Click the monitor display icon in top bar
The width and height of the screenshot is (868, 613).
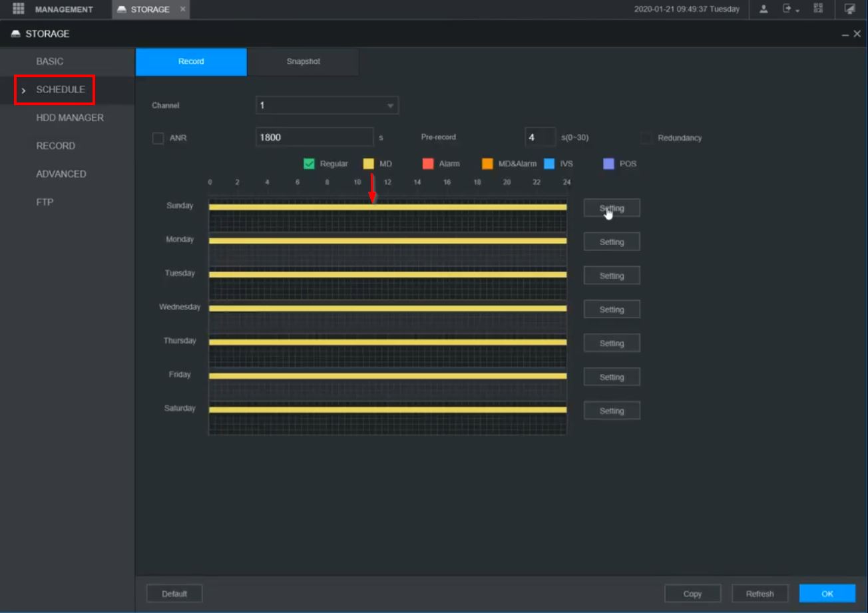click(850, 9)
